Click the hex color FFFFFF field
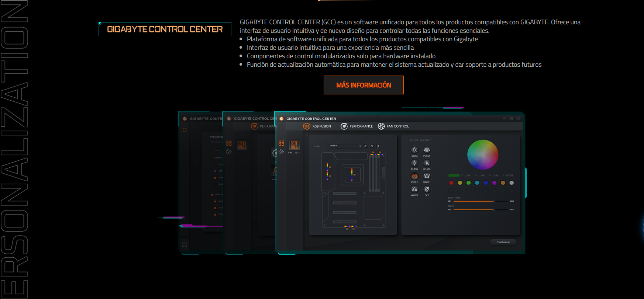Screen dimensions: 644x299 (x=510, y=175)
